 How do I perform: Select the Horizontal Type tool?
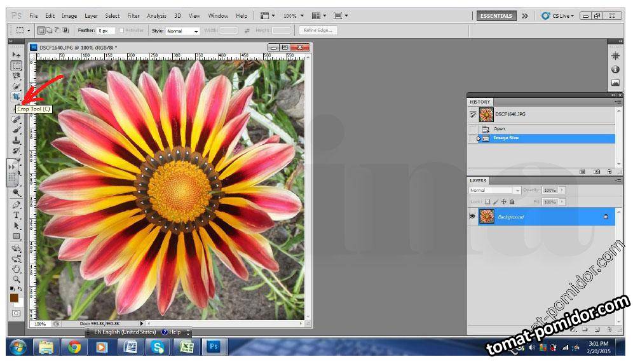point(17,215)
